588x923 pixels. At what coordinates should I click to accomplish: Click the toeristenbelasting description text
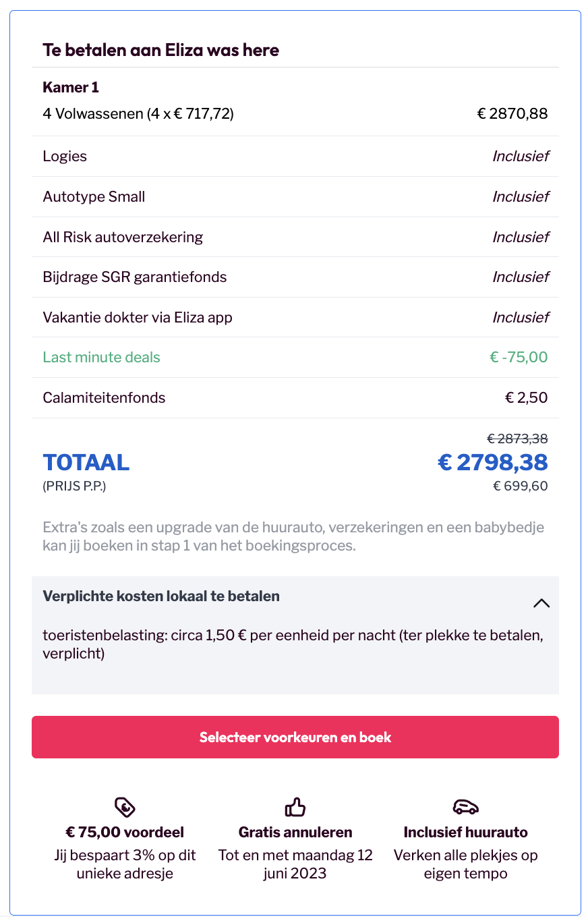coord(293,644)
